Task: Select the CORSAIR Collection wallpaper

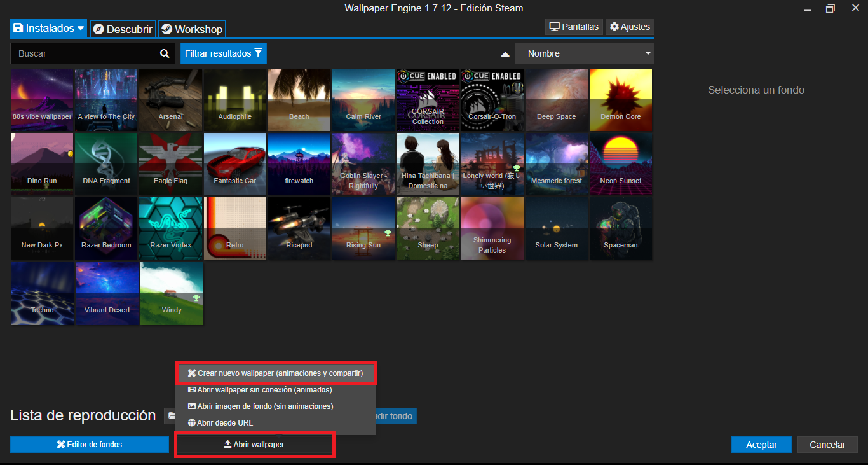Action: (x=428, y=101)
